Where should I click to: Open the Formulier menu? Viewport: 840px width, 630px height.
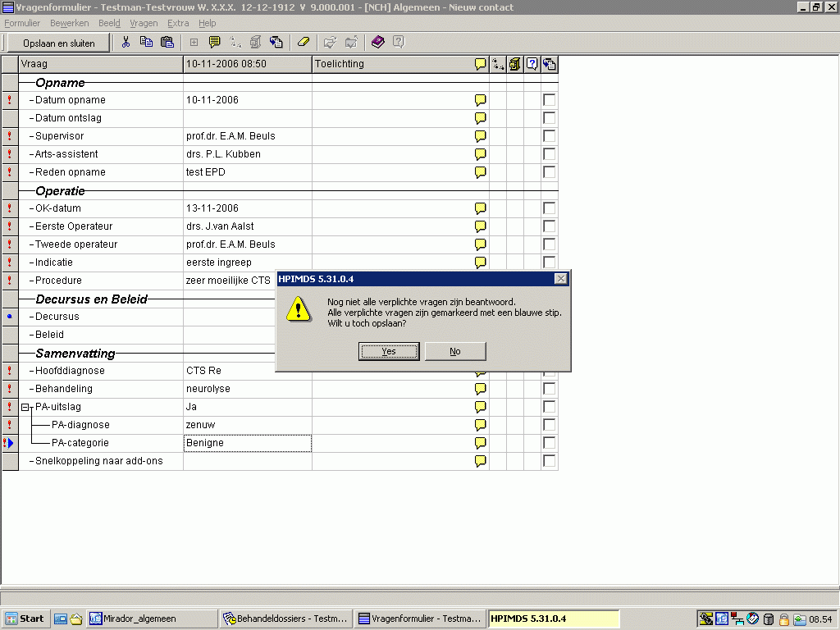pos(22,23)
